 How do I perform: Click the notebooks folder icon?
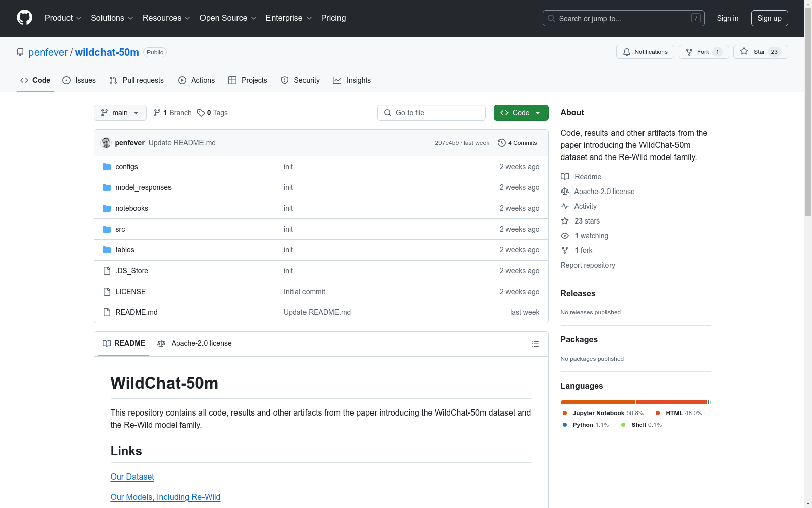tap(107, 208)
